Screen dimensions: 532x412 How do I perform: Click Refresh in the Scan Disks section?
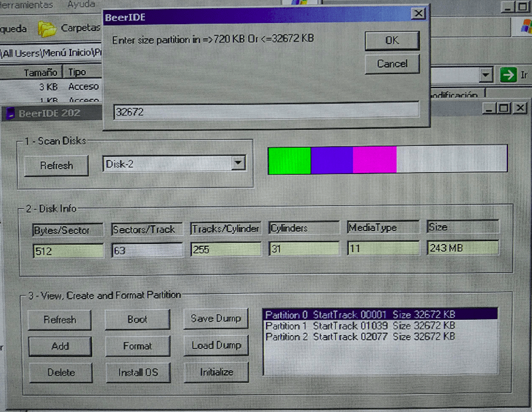(56, 166)
